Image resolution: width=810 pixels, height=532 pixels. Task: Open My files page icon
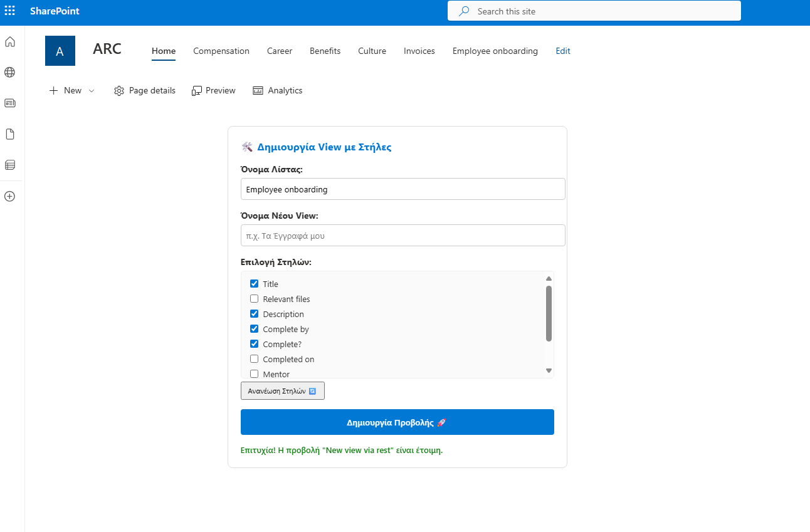[x=10, y=134]
